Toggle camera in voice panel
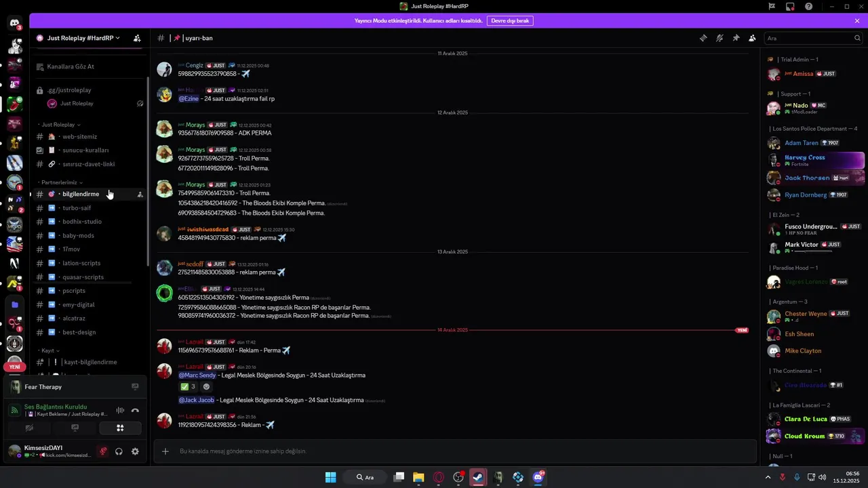 29,428
